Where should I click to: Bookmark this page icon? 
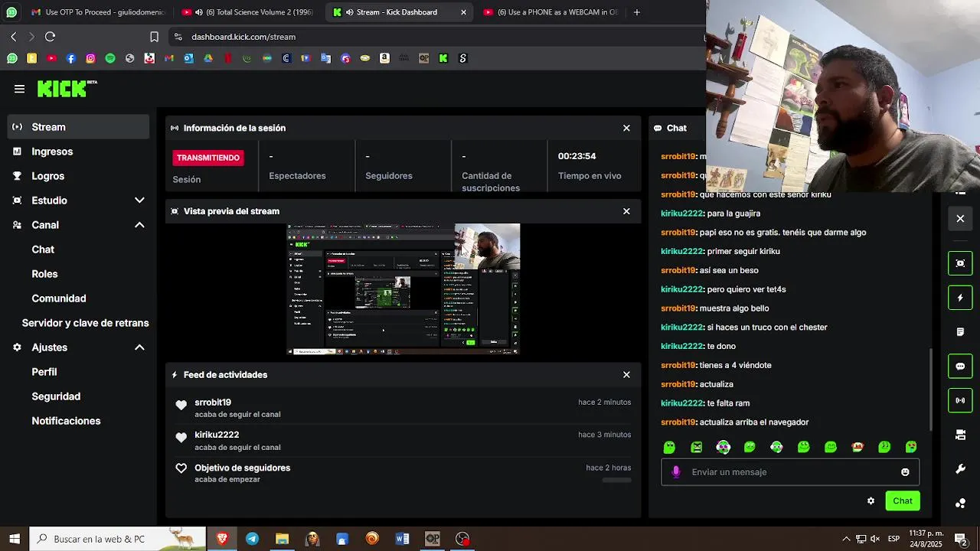coord(154,37)
